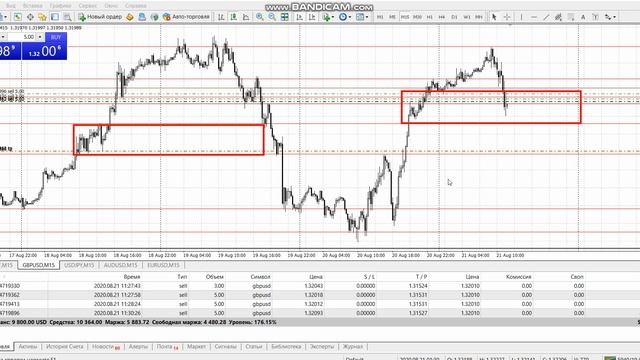Open the Periods clock icon
This screenshot has width=640, height=360.
click(343, 17)
